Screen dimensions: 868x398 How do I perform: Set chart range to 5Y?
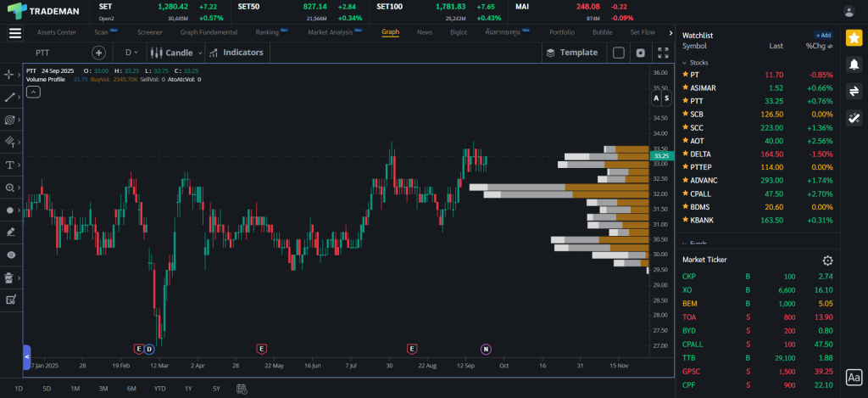click(216, 389)
